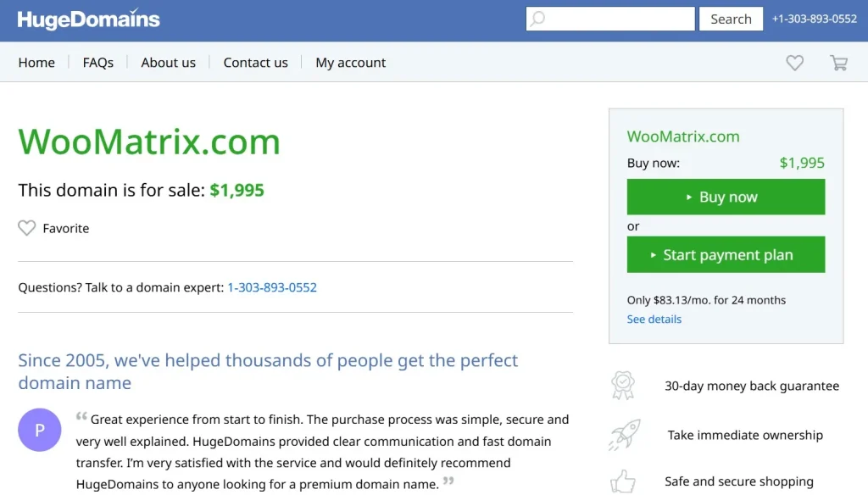Open the About us page
This screenshot has height=495, width=868.
pos(168,63)
